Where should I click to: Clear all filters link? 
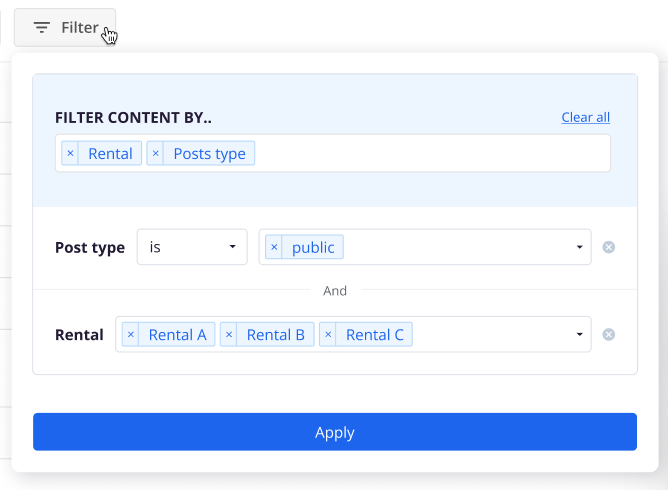click(585, 117)
